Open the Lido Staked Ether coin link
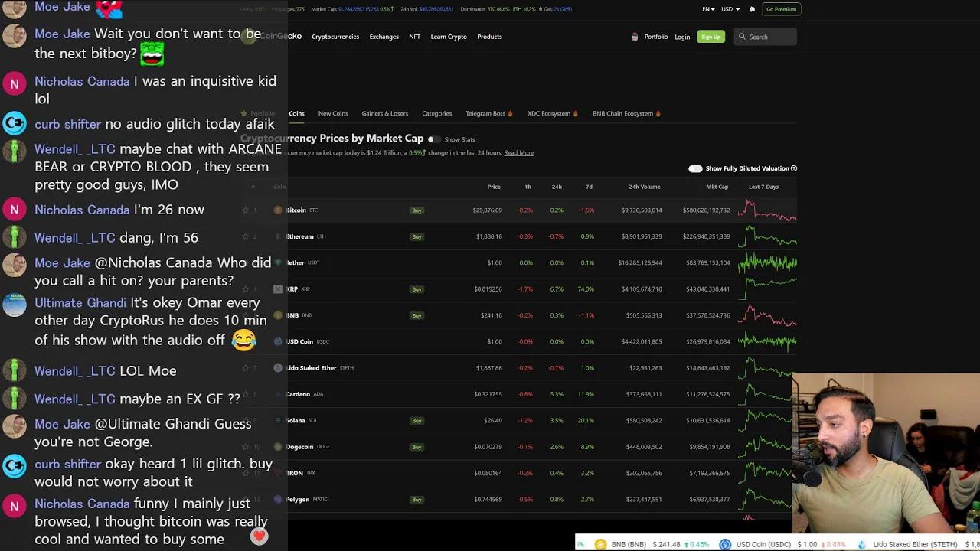 [x=320, y=368]
